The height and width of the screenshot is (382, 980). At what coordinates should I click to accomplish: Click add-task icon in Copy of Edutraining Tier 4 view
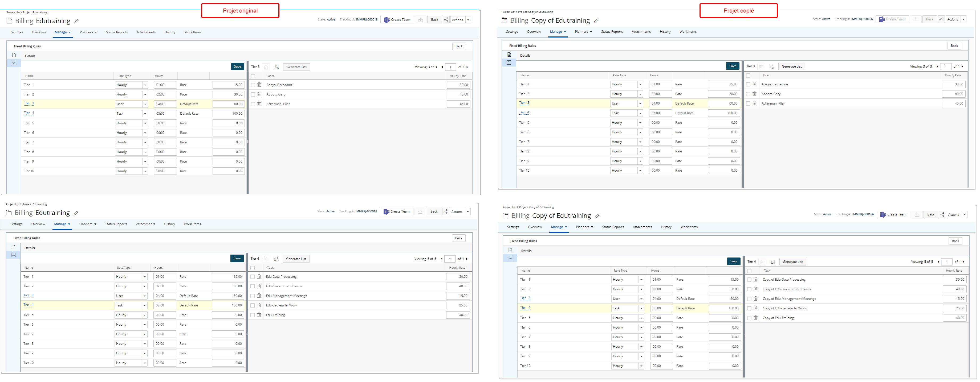(x=773, y=262)
